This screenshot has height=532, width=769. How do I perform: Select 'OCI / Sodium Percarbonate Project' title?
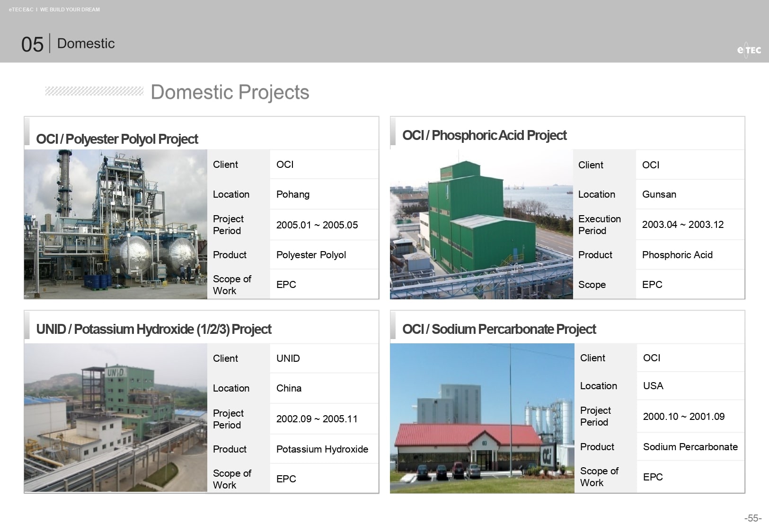tap(499, 329)
